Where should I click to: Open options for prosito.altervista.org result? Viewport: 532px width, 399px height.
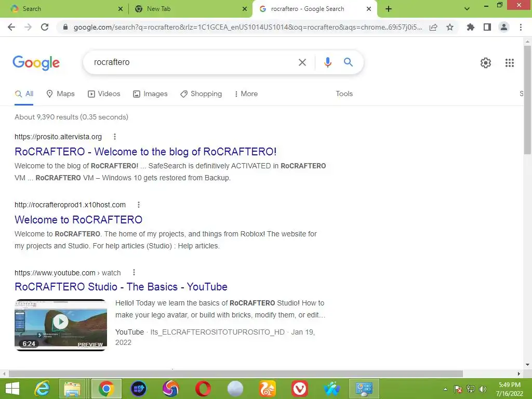[x=115, y=137]
